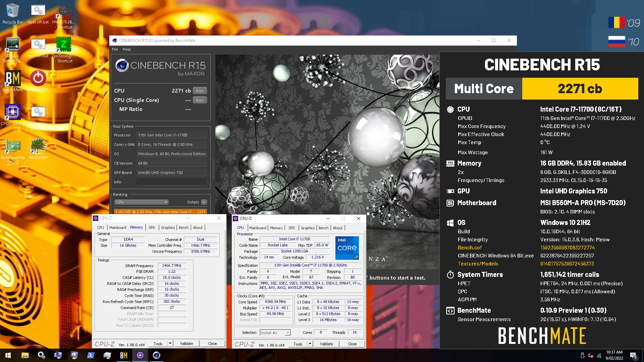Open the Ranking CPU dropdown in Cinebench
This screenshot has height=362, width=644.
pyautogui.click(x=142, y=202)
